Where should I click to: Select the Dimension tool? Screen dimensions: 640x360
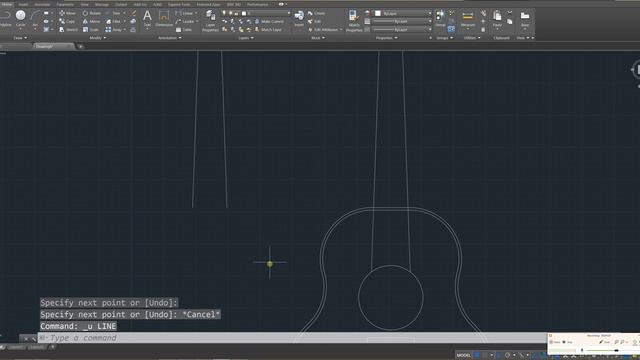point(164,19)
